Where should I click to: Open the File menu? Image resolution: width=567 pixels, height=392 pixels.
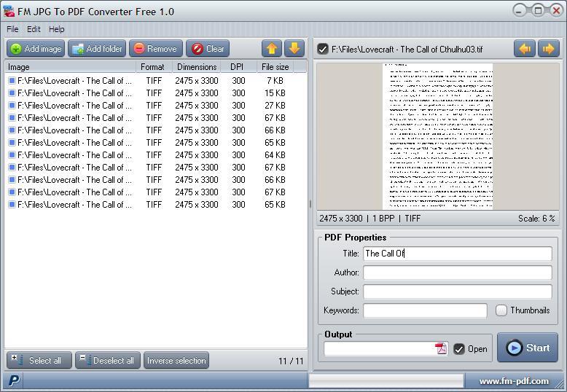pos(12,29)
